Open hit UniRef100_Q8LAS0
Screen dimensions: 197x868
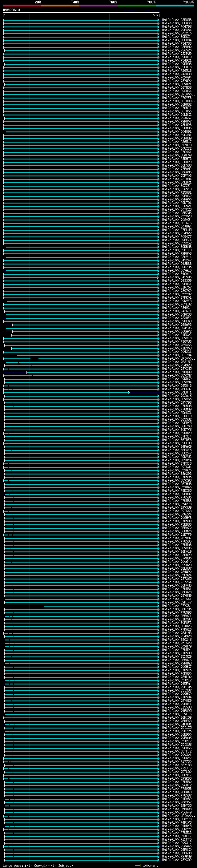coord(177,23)
